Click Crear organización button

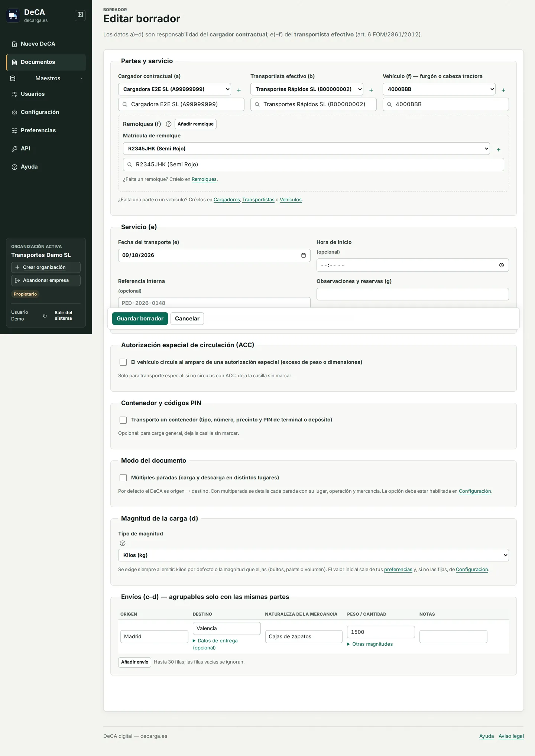(46, 267)
